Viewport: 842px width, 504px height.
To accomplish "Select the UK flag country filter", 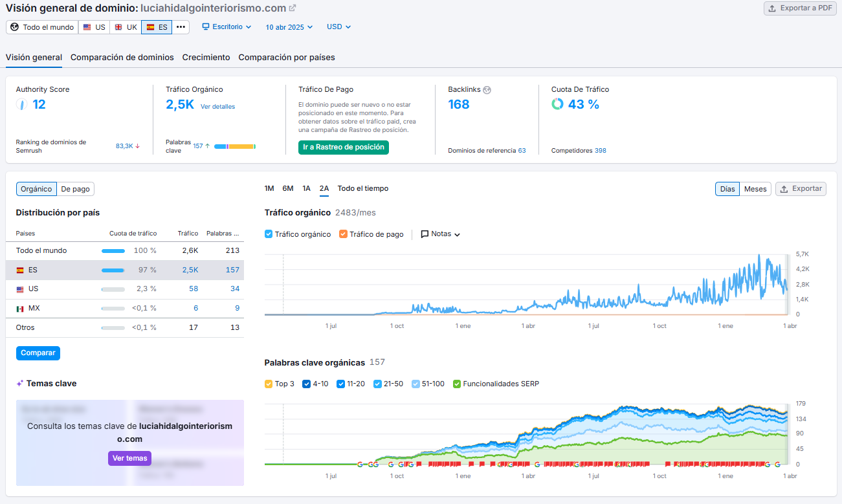I will pos(126,27).
